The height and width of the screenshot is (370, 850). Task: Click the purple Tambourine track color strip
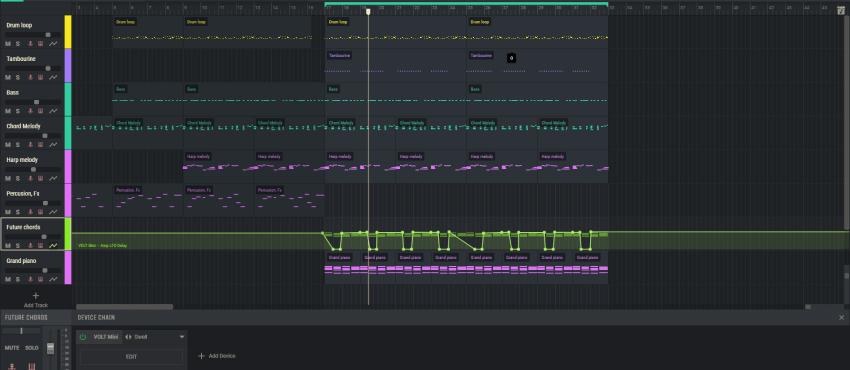68,66
